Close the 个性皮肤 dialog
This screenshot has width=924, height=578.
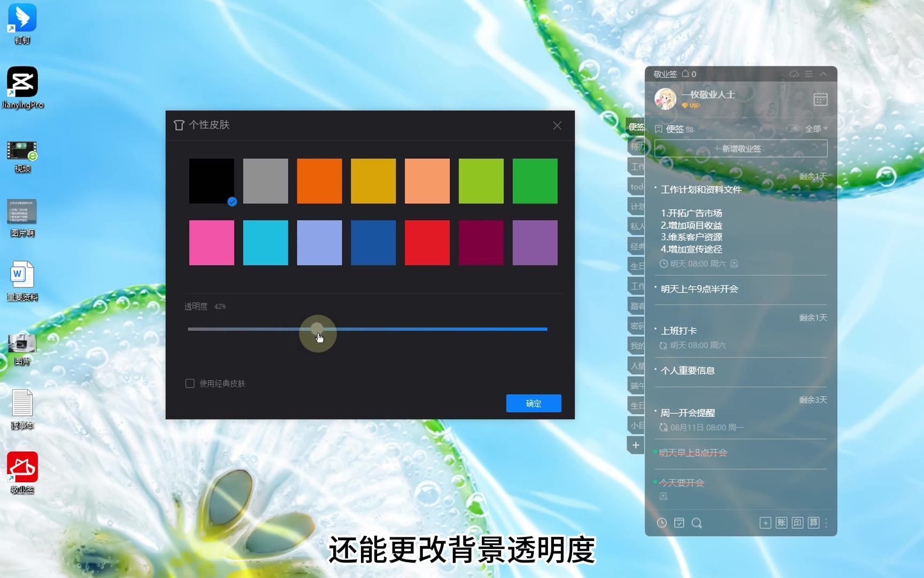(557, 125)
